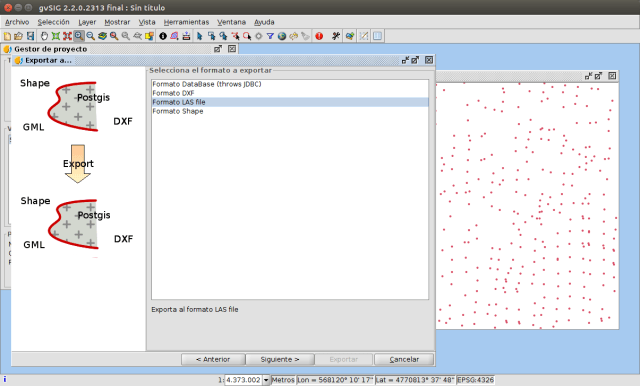The height and width of the screenshot is (386, 640).
Task: Click the blue funnel filter icon
Action: [270, 36]
